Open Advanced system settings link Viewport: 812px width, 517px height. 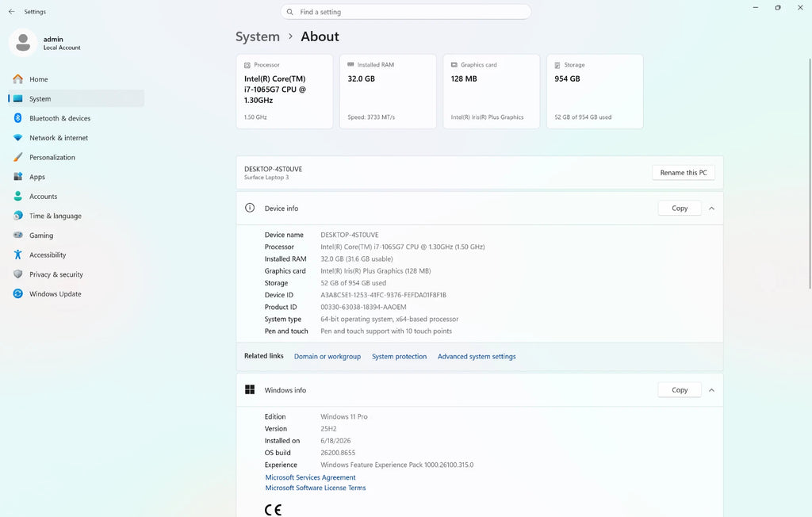pyautogui.click(x=477, y=356)
